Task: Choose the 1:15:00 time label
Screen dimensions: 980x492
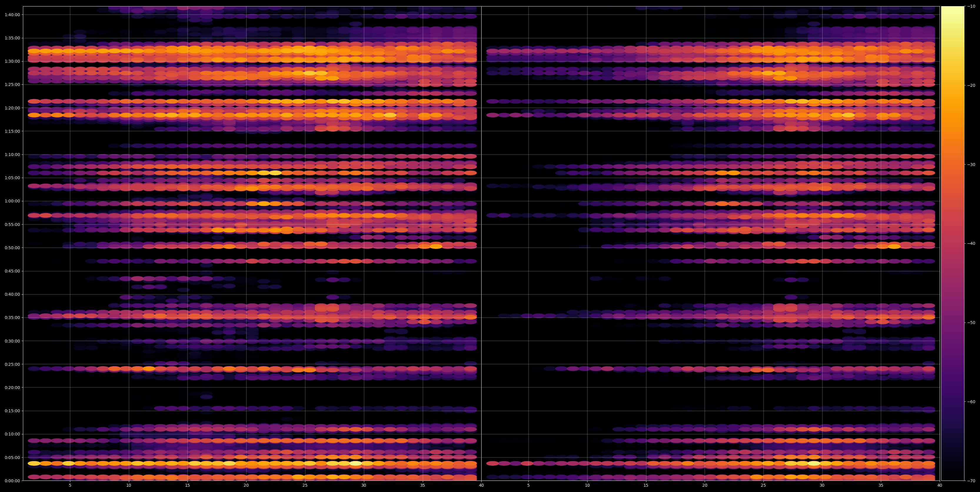Action: 12,131
